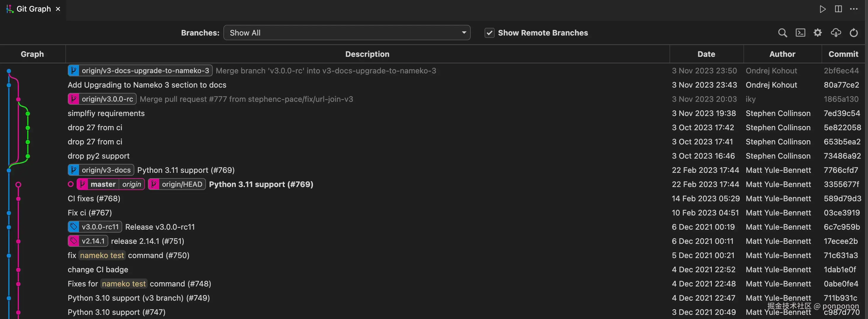Click the Author column header

point(782,54)
